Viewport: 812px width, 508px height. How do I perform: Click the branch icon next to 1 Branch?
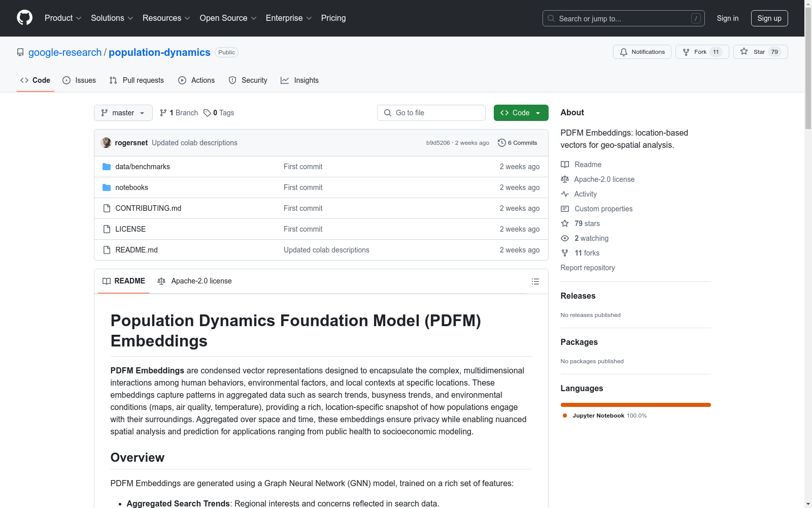(163, 113)
